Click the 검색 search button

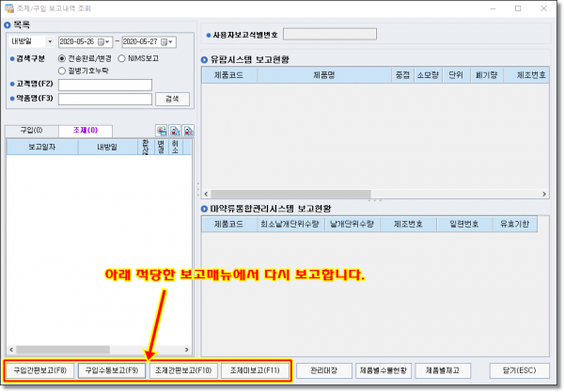[x=171, y=99]
